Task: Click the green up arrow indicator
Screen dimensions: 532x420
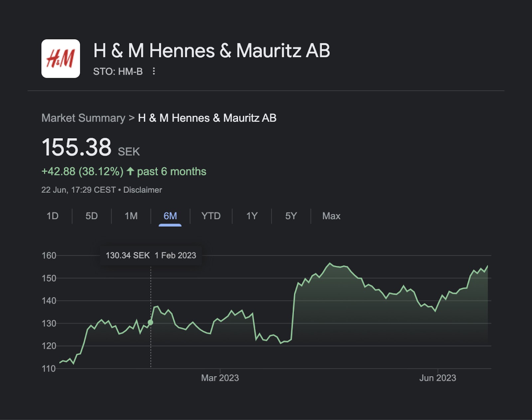Action: [130, 171]
